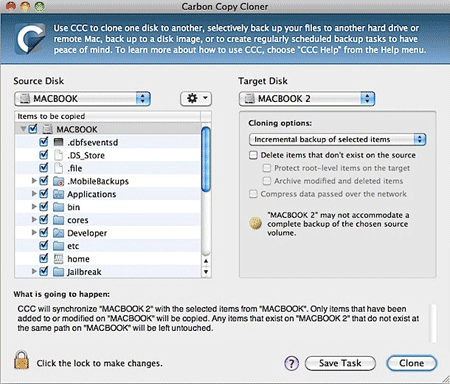Click the disk icon in Source Disk popup
The image size is (450, 384).
(x=25, y=99)
